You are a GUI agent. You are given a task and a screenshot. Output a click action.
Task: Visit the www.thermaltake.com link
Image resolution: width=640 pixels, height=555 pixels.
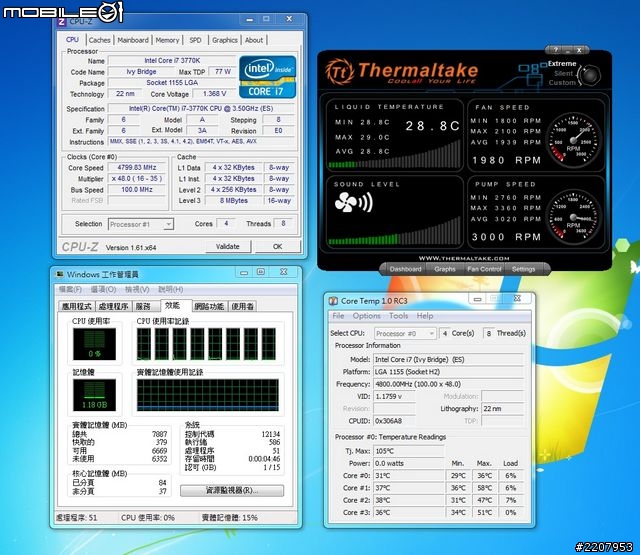(464, 258)
